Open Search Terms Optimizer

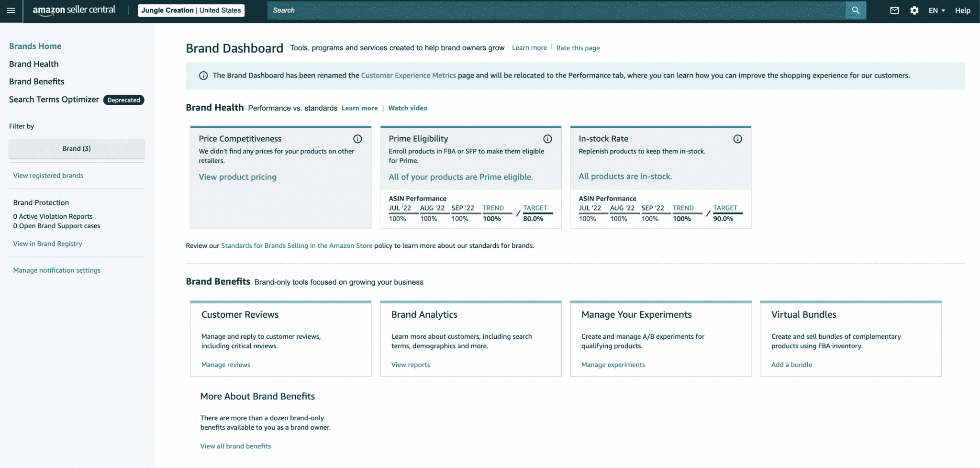54,99
